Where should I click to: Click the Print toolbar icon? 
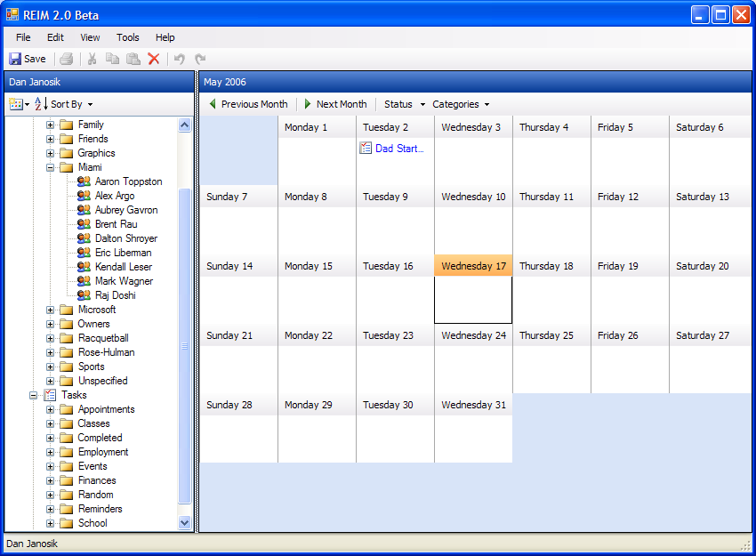pyautogui.click(x=67, y=59)
